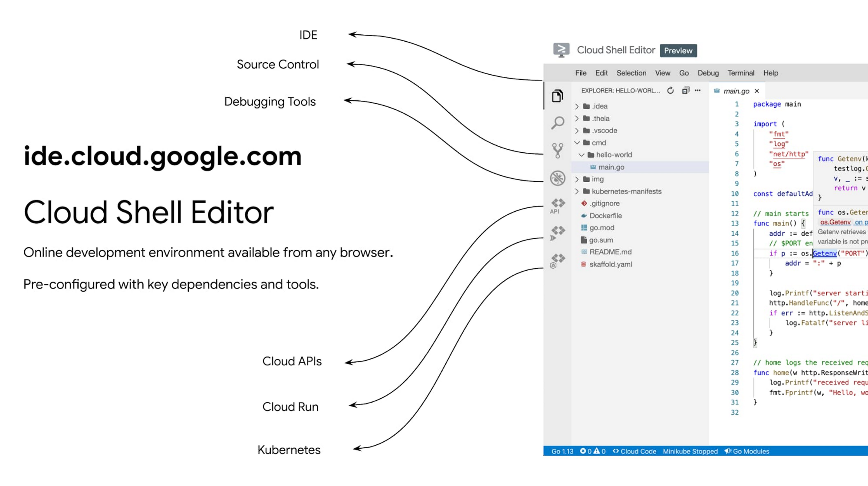This screenshot has width=868, height=486.
Task: Expand the hello-world folder in Explorer
Action: coord(614,154)
